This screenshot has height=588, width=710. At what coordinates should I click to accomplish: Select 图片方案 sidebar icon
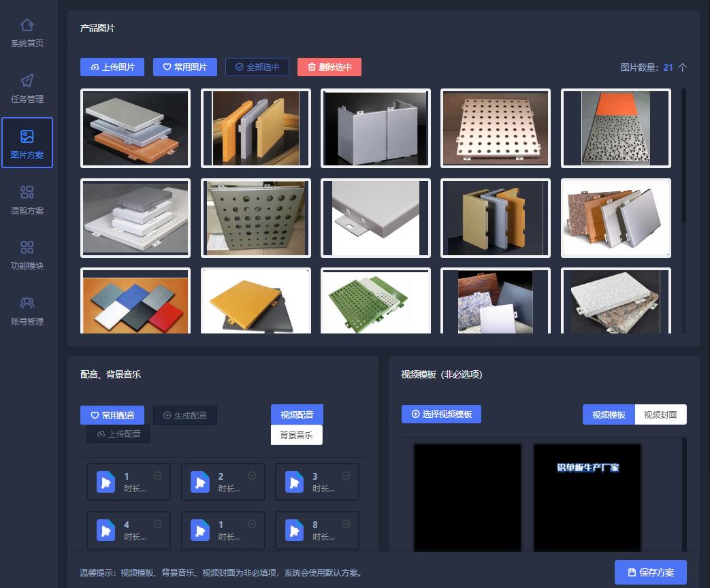(x=27, y=137)
